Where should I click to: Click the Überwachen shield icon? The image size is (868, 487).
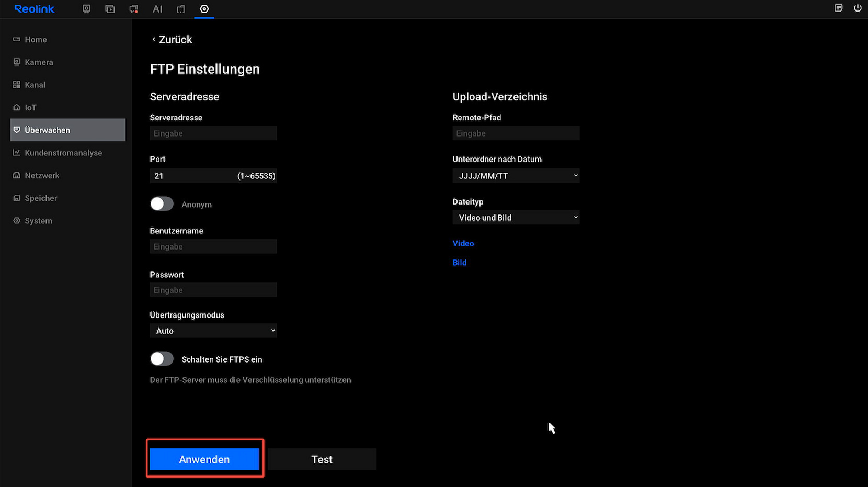pos(17,130)
